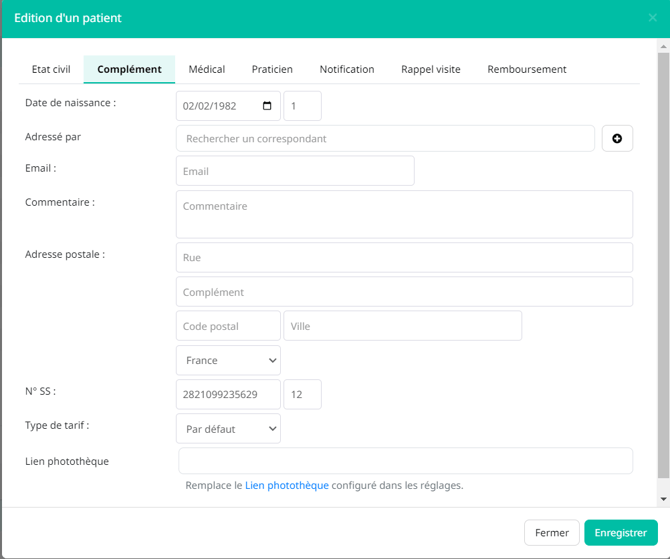
Task: Click the Commentaire text area
Action: 404,214
